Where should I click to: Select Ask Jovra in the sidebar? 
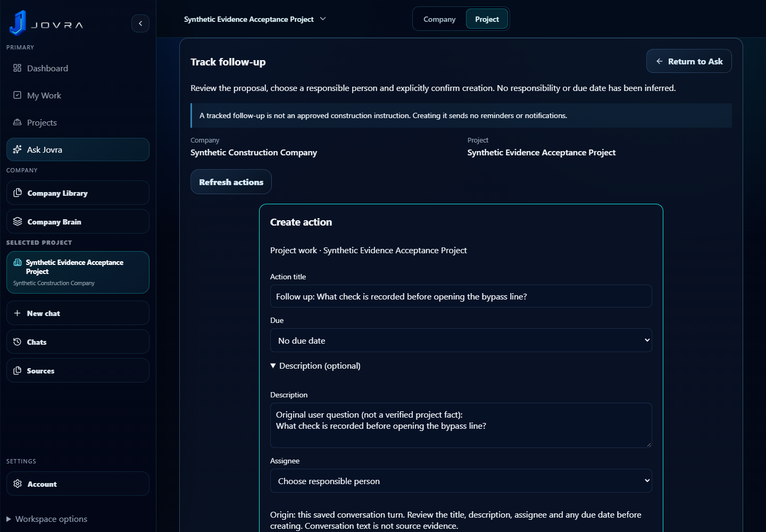tap(78, 149)
